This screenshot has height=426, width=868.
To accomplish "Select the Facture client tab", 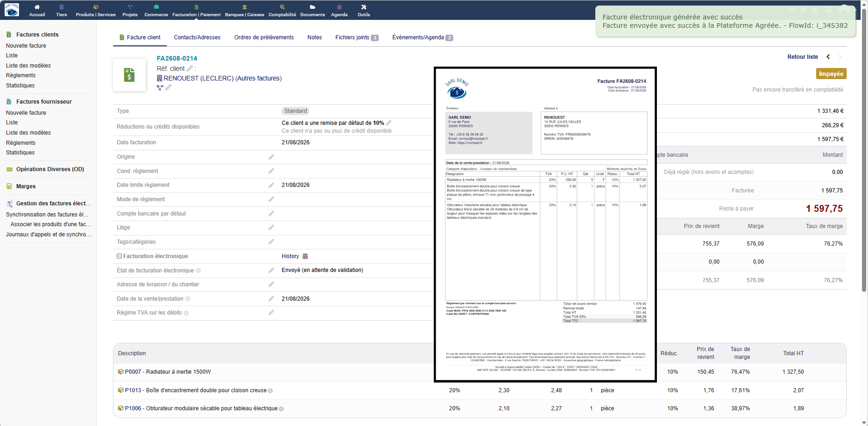I will point(140,37).
